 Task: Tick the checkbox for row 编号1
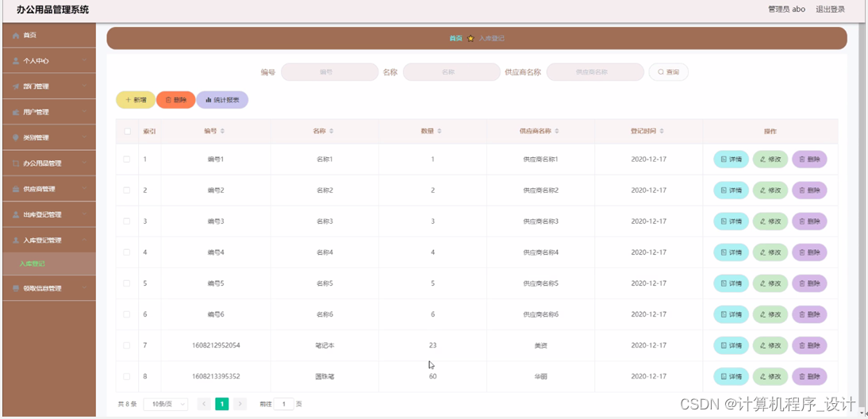point(127,159)
